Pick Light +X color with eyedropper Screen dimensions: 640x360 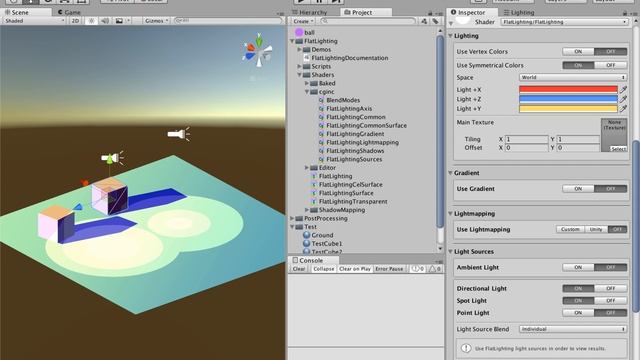point(623,89)
